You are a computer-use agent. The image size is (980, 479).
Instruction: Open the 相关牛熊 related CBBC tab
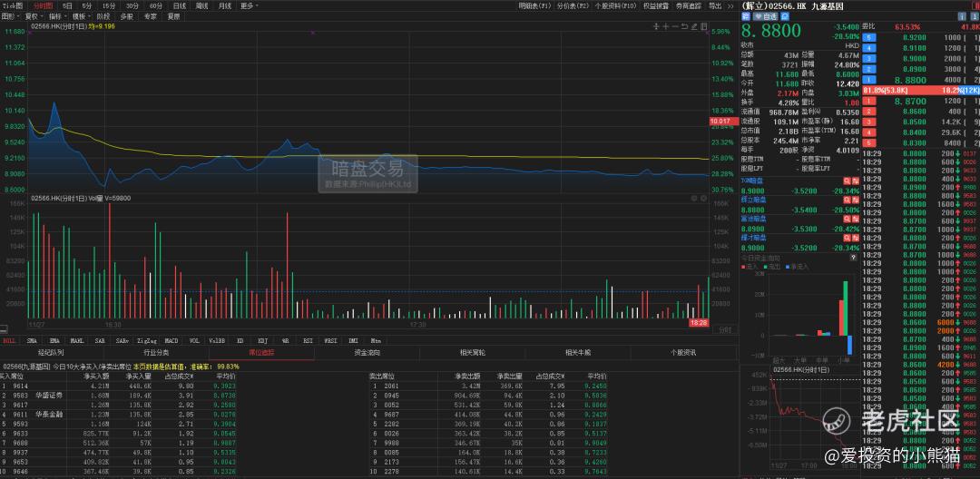coord(578,353)
